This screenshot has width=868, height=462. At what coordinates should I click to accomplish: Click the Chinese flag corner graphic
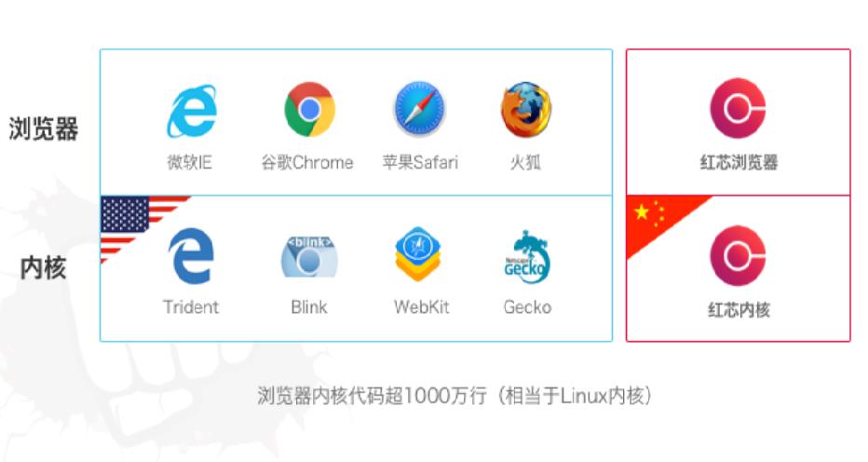coord(664,224)
